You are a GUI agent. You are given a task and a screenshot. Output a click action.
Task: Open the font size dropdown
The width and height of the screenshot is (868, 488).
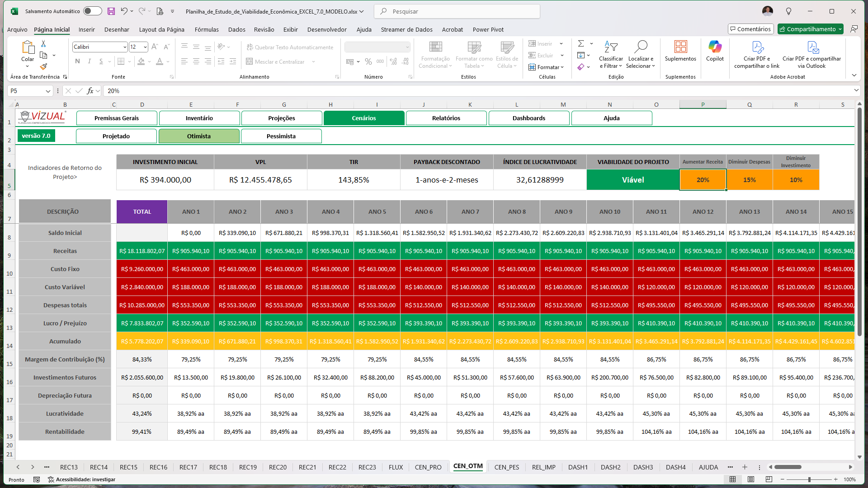[145, 47]
